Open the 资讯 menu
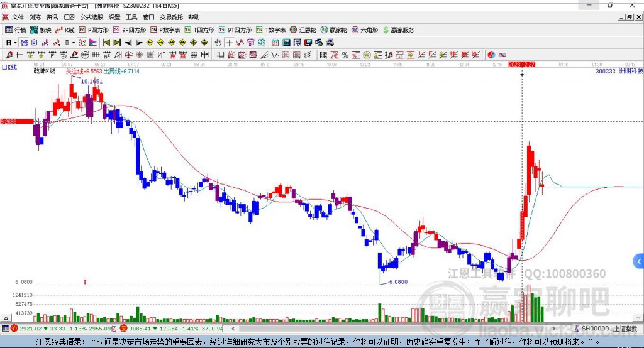 pyautogui.click(x=52, y=17)
